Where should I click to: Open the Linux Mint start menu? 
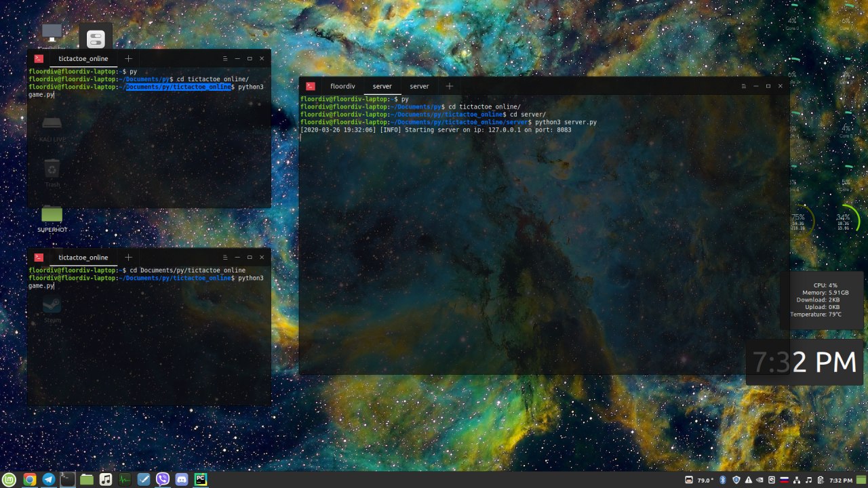(x=10, y=479)
